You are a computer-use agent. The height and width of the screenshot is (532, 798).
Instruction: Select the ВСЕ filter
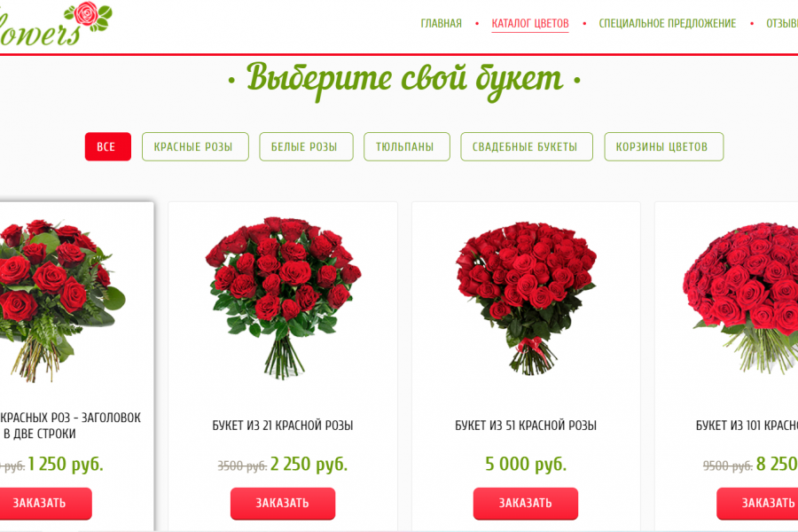coord(108,146)
